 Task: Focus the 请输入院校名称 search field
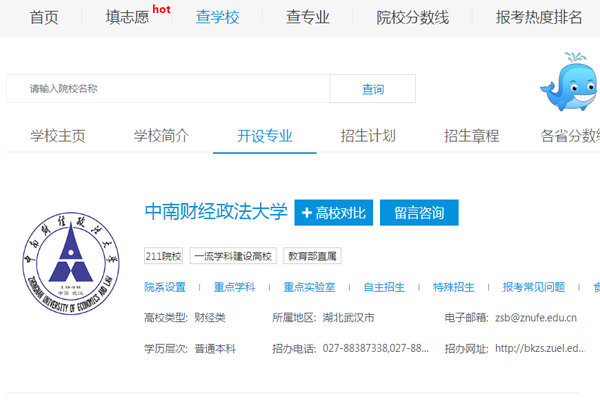[168, 89]
